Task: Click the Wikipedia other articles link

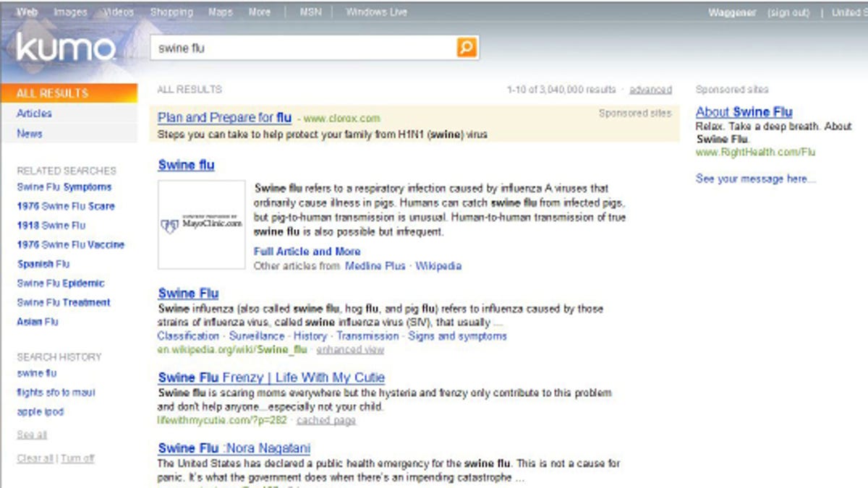Action: (x=438, y=266)
